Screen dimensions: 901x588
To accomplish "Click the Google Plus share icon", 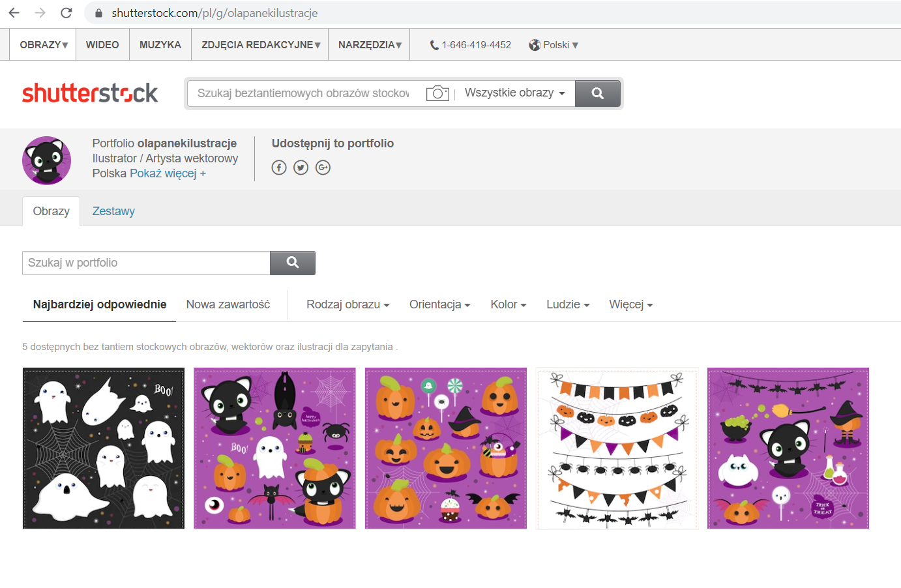I will pos(323,168).
